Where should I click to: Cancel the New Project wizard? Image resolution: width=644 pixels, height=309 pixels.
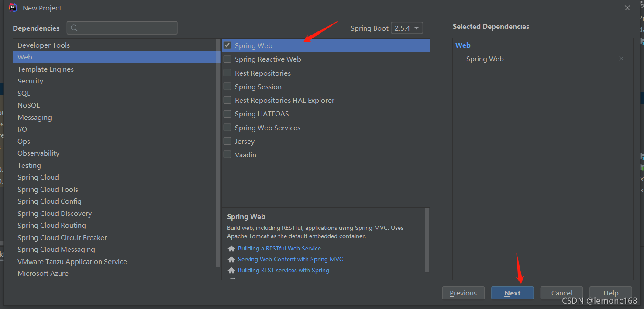(x=561, y=293)
